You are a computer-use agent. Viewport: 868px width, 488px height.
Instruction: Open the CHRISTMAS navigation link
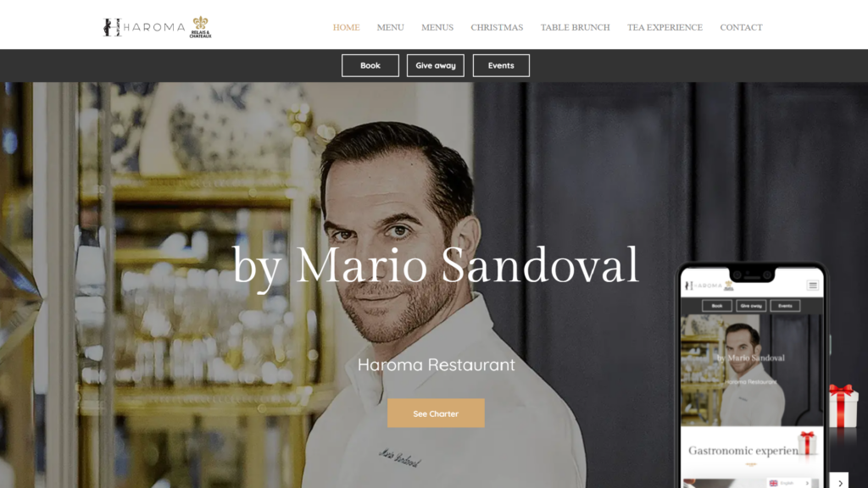497,27
